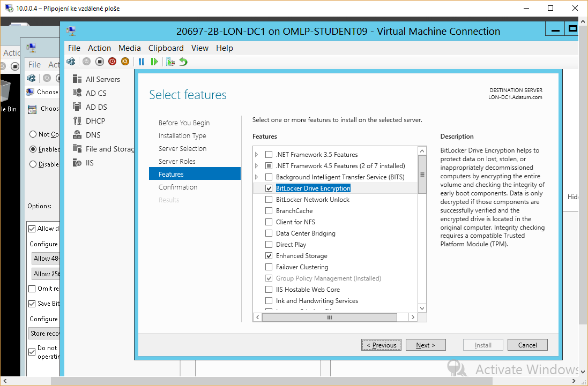Open Help menu
This screenshot has height=386, width=588.
(224, 48)
